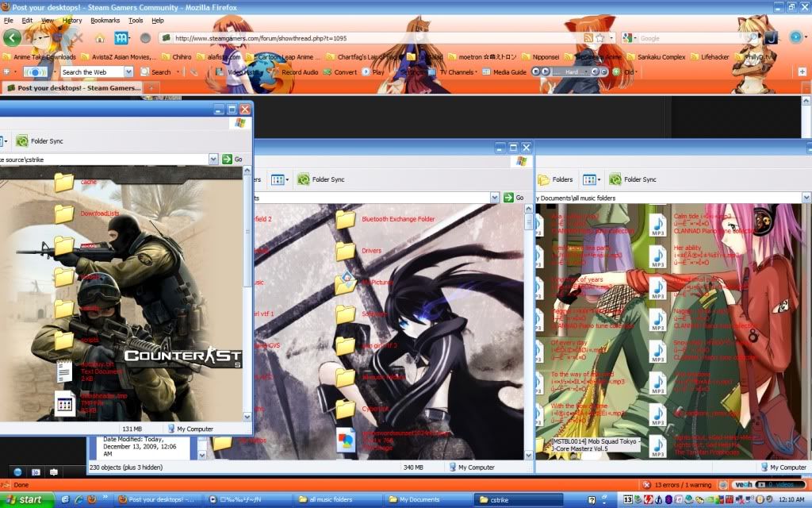Viewport: 812px width, 508px height.
Task: Select the 'Post your desktops!' browser tab
Action: 74,87
